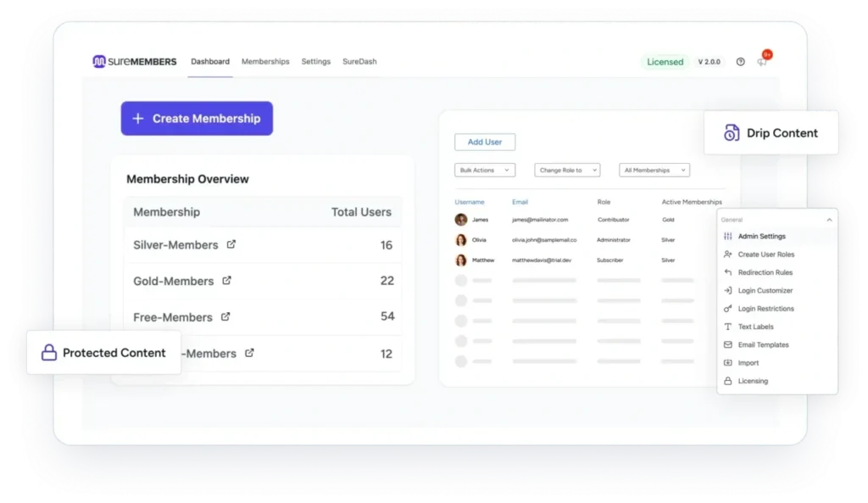Click the Login Customizer icon
The height and width of the screenshot is (503, 868).
(728, 290)
